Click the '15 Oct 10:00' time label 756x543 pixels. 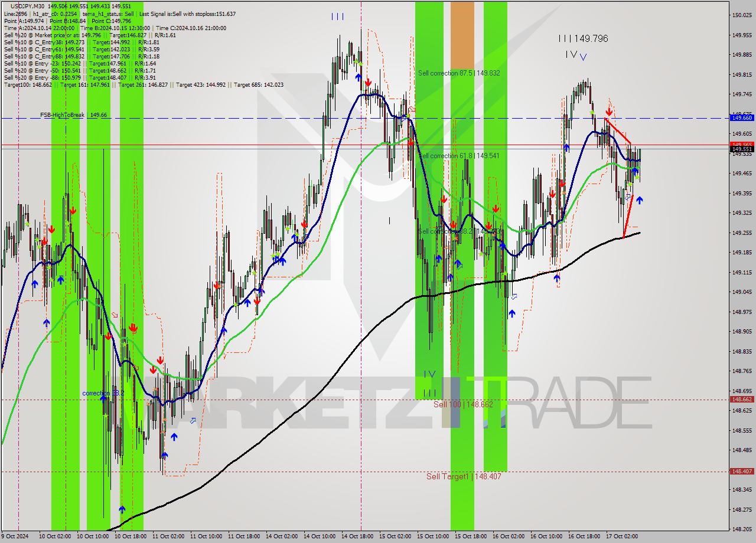click(432, 537)
